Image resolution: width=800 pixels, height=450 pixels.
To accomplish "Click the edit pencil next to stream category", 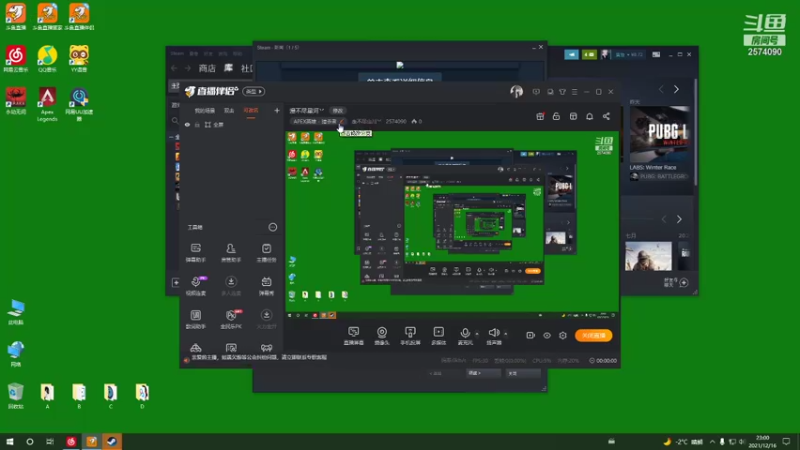I will (x=342, y=121).
